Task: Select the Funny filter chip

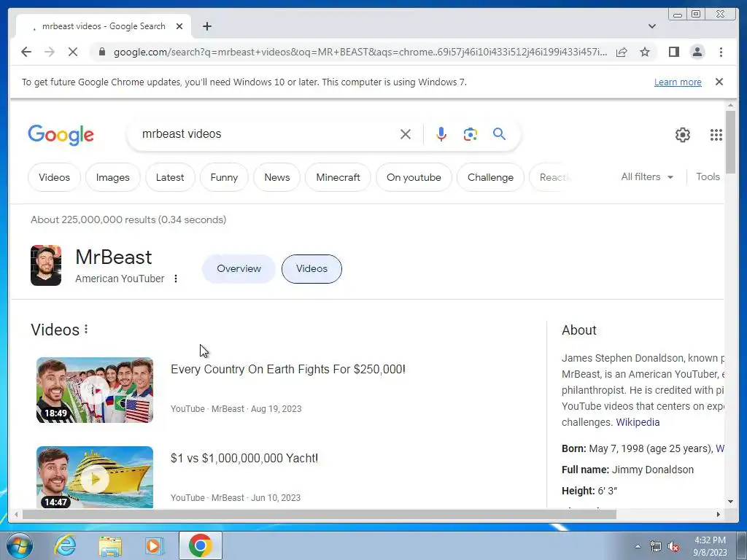Action: point(224,177)
